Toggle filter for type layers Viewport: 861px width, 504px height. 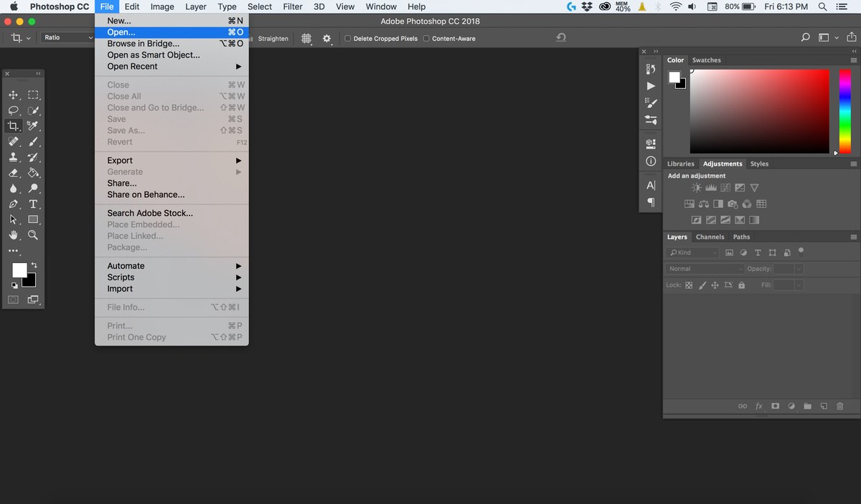point(758,252)
